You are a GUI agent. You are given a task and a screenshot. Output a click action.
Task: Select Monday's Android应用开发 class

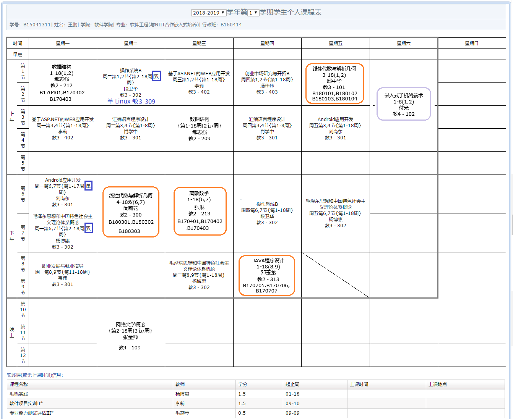click(x=63, y=192)
